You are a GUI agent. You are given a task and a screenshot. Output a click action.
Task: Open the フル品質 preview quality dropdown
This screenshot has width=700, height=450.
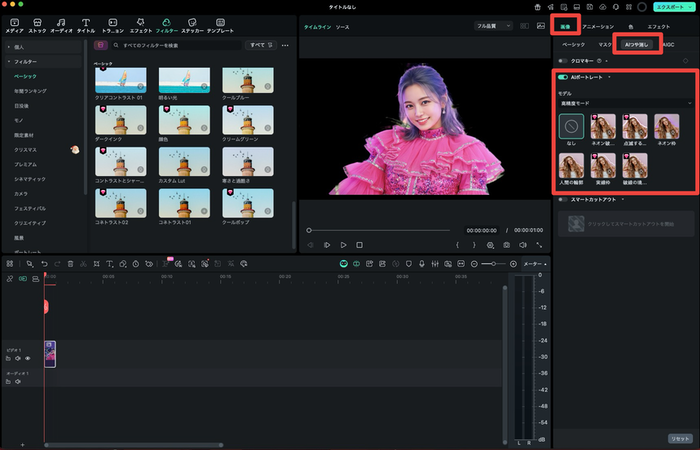(x=492, y=25)
